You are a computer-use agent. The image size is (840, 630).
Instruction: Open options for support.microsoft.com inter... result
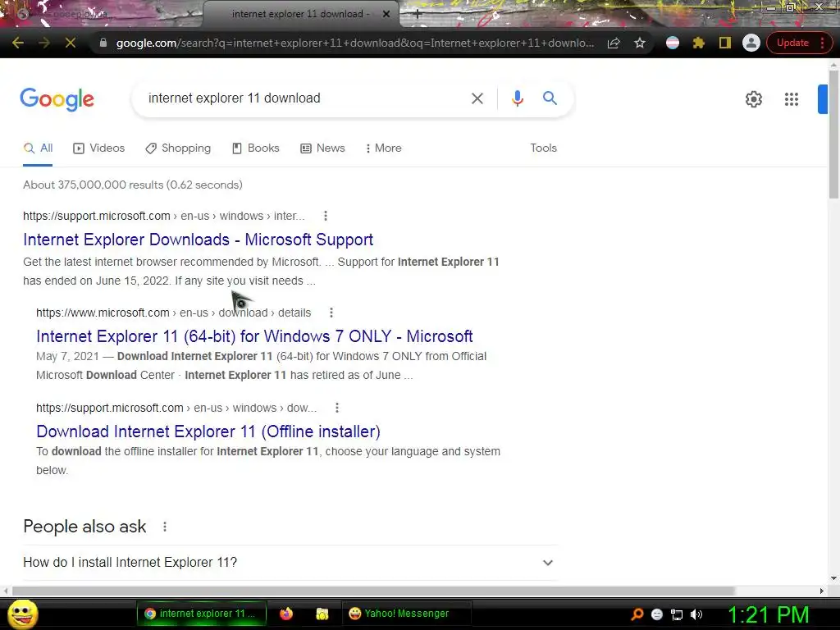325,216
